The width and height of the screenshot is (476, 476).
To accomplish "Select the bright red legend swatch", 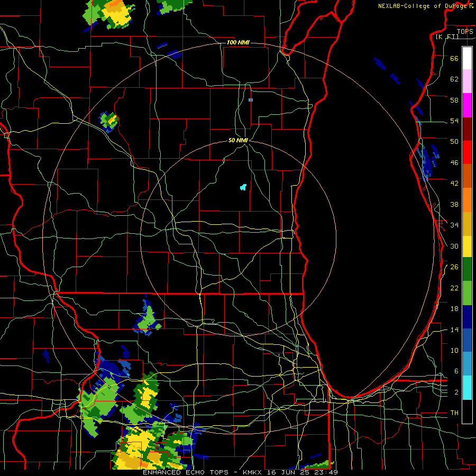I will (x=467, y=152).
